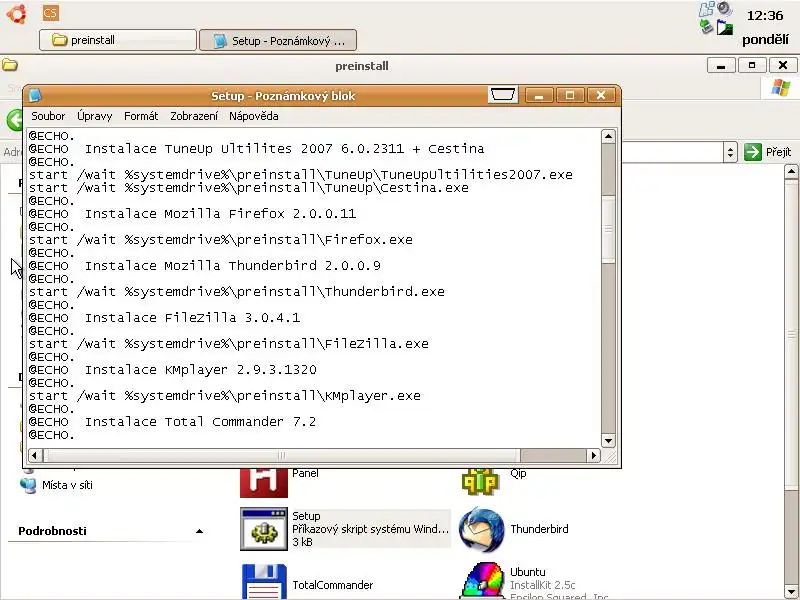Screen dimensions: 800x600
Task: Click the volume speaker tray icon
Action: click(724, 8)
